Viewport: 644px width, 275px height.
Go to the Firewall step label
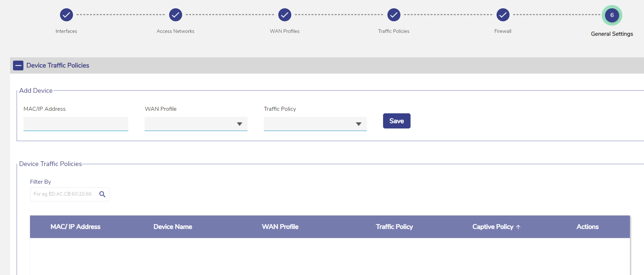click(x=503, y=31)
